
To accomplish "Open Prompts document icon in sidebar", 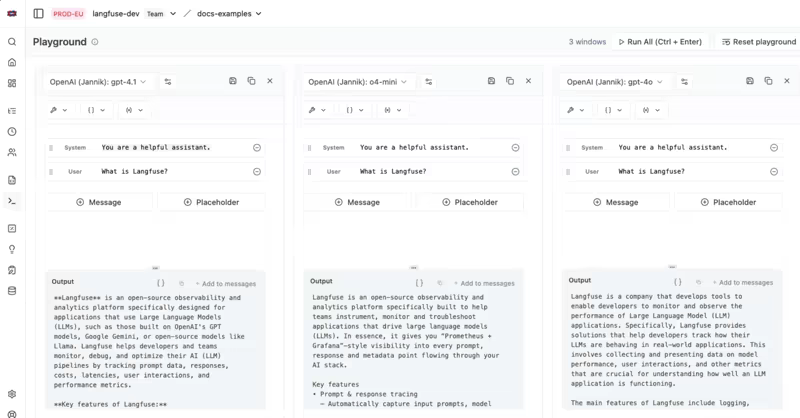I will 12,180.
